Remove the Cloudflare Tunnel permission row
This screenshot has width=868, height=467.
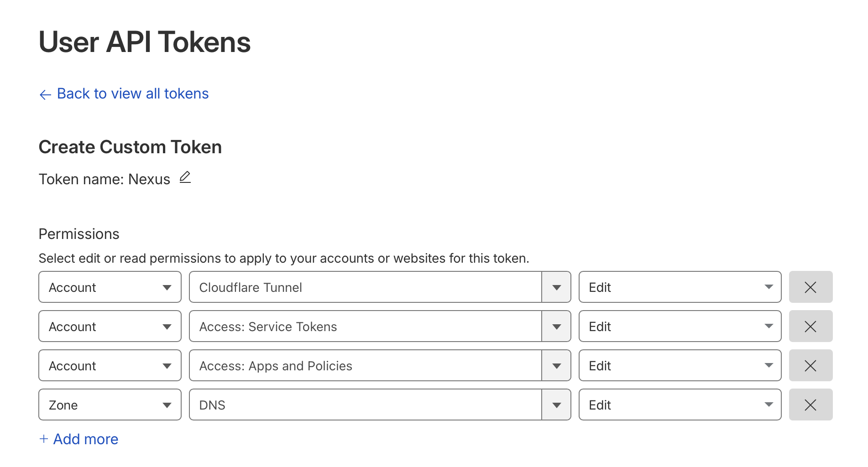pos(810,287)
